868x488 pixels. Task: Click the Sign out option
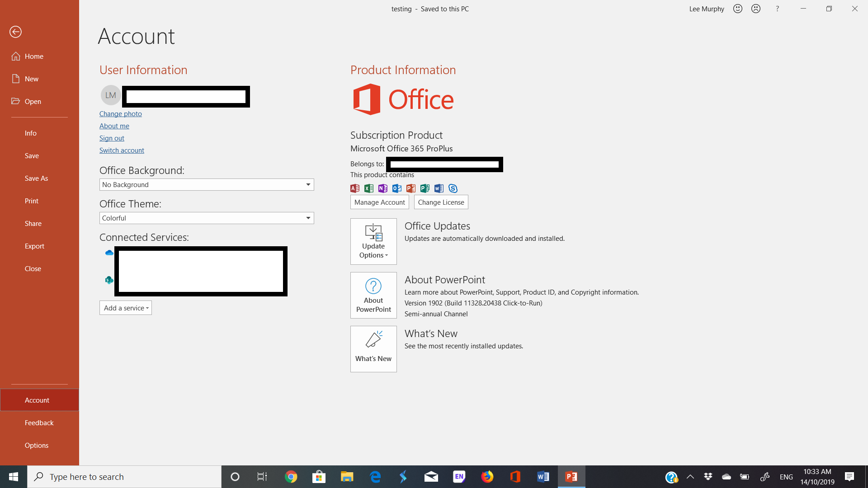pyautogui.click(x=112, y=138)
